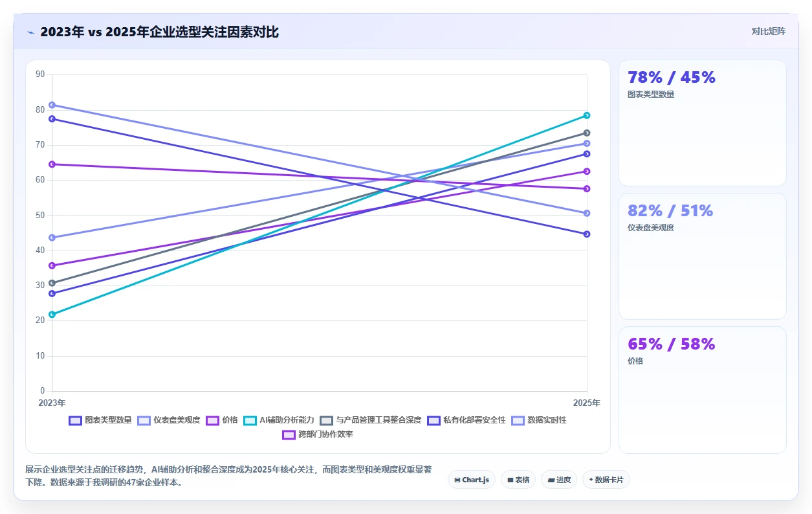The height and width of the screenshot is (514, 812).
Task: Click the 65% / 58% stat value
Action: pos(672,344)
